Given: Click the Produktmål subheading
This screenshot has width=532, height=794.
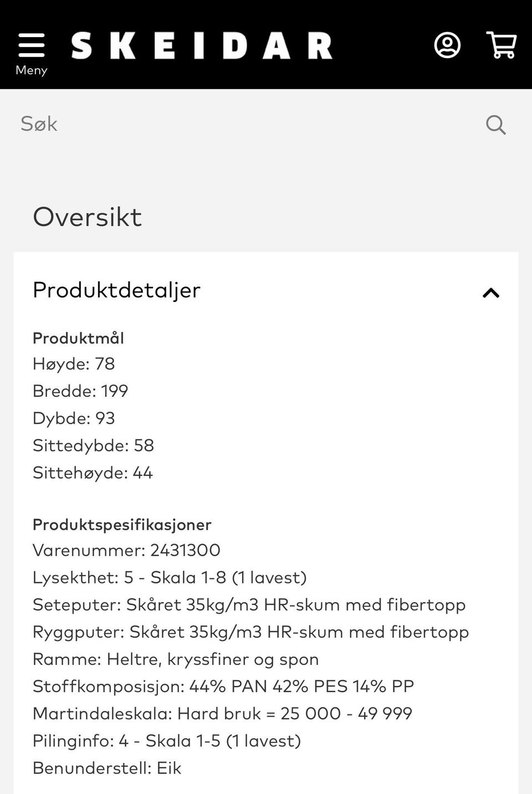Looking at the screenshot, I should (78, 338).
